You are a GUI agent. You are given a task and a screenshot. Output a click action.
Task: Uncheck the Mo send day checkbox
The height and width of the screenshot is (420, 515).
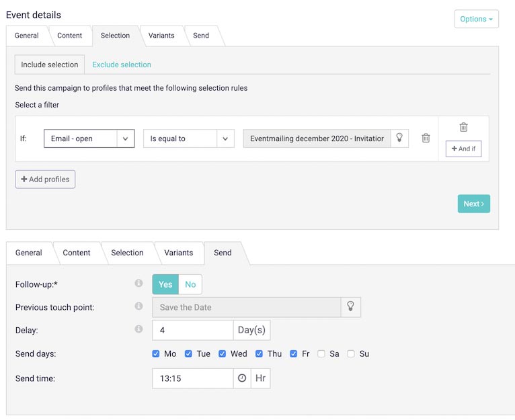pos(156,353)
